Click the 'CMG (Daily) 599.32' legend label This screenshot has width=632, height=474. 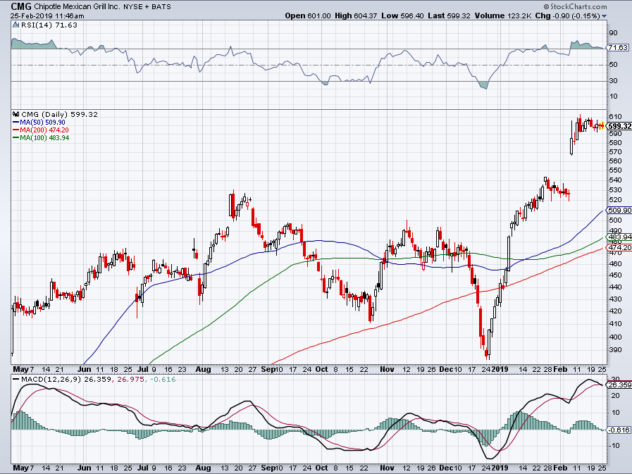[59, 114]
